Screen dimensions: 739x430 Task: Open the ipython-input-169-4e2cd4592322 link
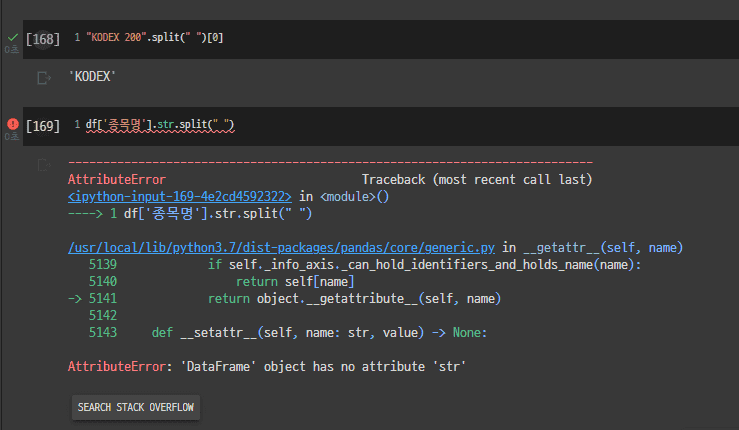coord(180,196)
